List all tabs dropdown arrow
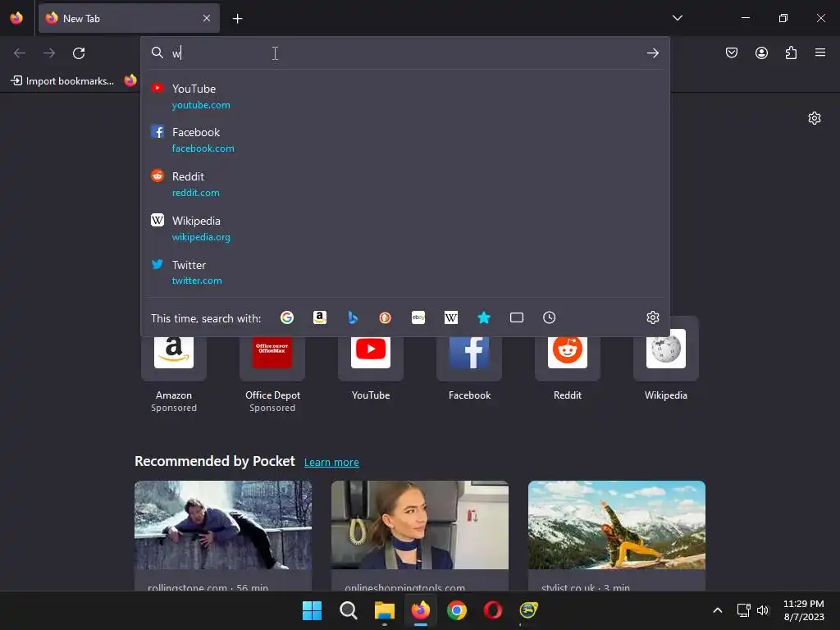The height and width of the screenshot is (630, 840). (677, 18)
